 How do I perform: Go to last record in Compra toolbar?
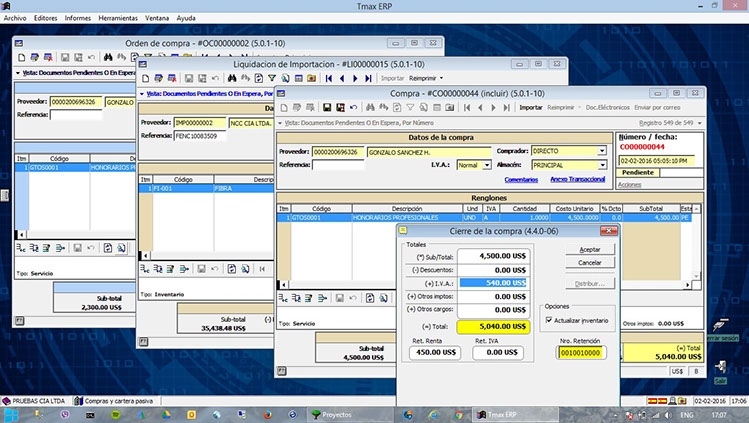coord(504,107)
